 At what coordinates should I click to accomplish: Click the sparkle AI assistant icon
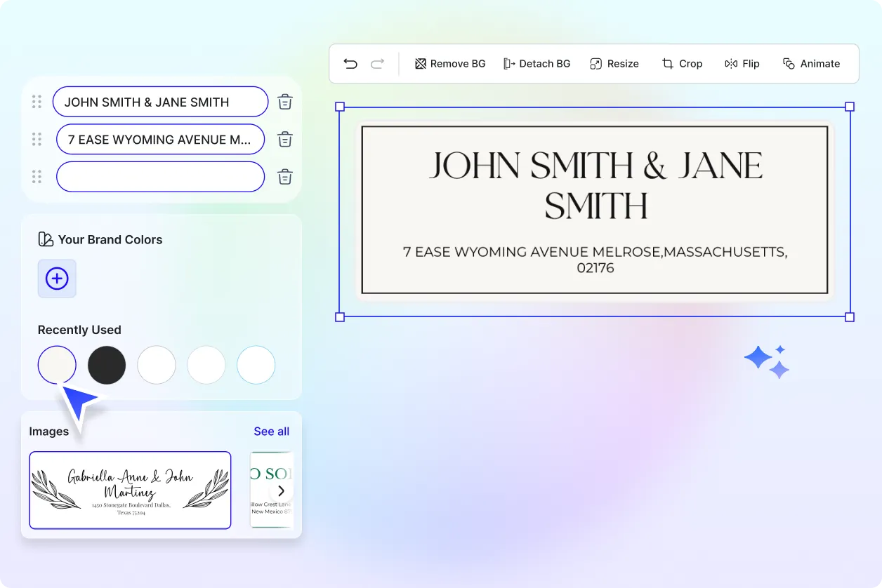click(x=767, y=360)
